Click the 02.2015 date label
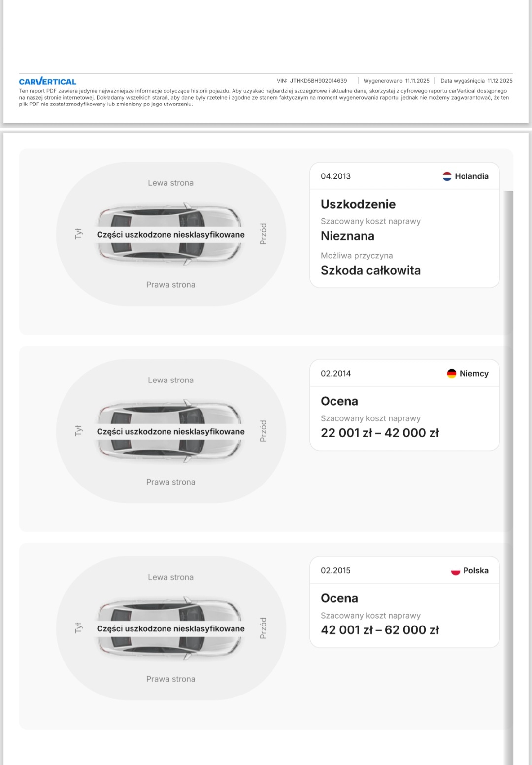 pyautogui.click(x=335, y=571)
